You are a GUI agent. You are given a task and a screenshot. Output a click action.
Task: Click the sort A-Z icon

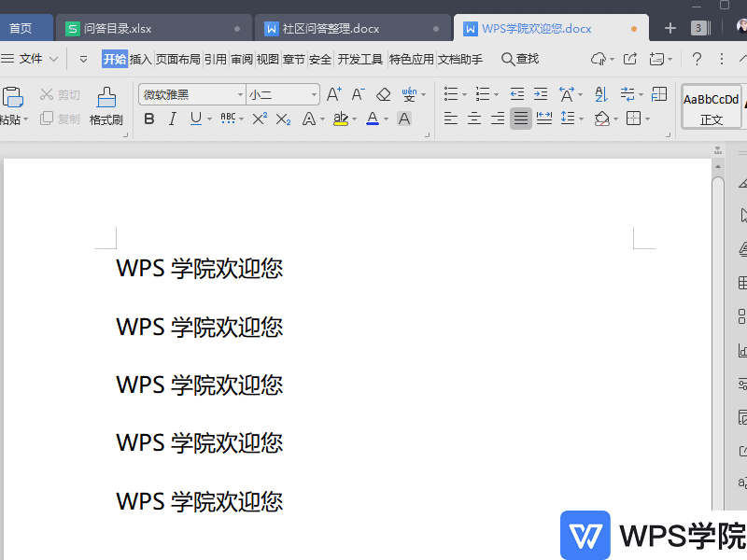[601, 94]
